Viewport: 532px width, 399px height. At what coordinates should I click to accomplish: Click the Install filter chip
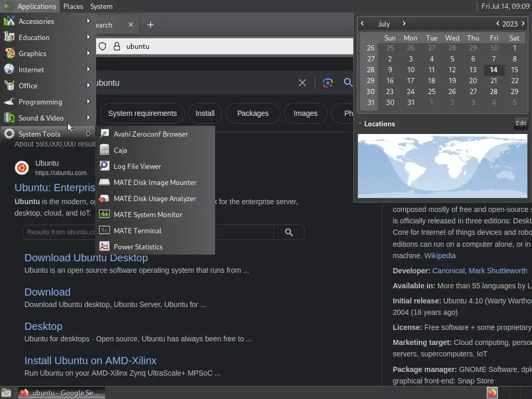click(205, 113)
